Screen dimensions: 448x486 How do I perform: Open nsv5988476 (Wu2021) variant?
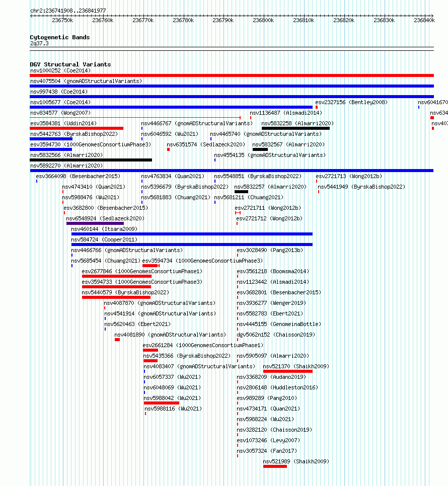point(91,197)
